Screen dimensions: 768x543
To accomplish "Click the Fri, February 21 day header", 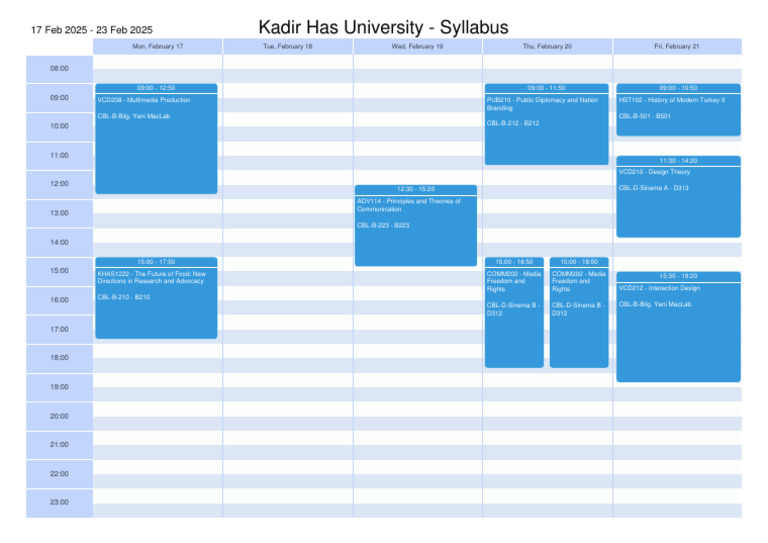I will click(x=677, y=47).
